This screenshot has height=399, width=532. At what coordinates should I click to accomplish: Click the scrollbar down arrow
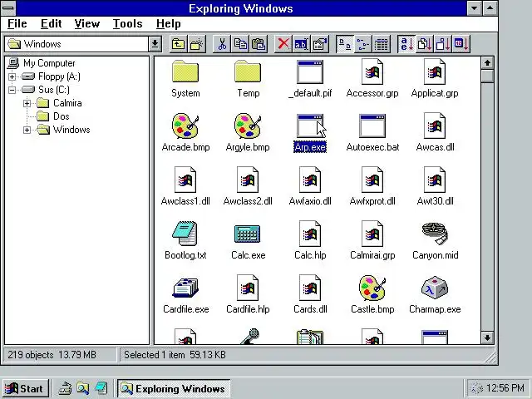point(487,338)
